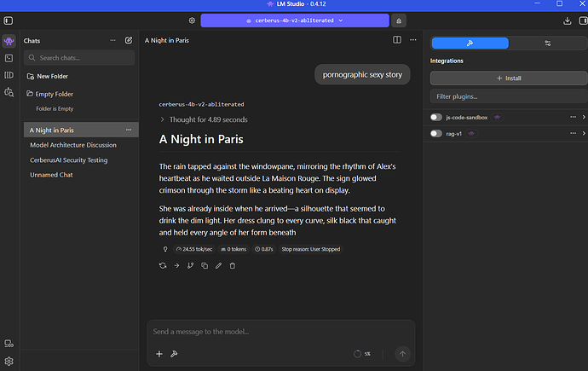Click the Install plugin button
This screenshot has height=371, width=588.
pyautogui.click(x=509, y=78)
